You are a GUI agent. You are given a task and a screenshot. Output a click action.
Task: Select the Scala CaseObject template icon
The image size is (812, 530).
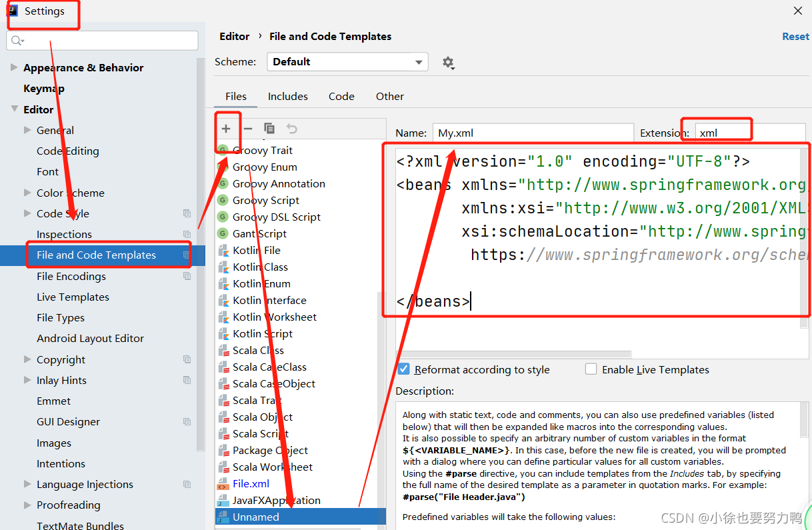(x=223, y=383)
